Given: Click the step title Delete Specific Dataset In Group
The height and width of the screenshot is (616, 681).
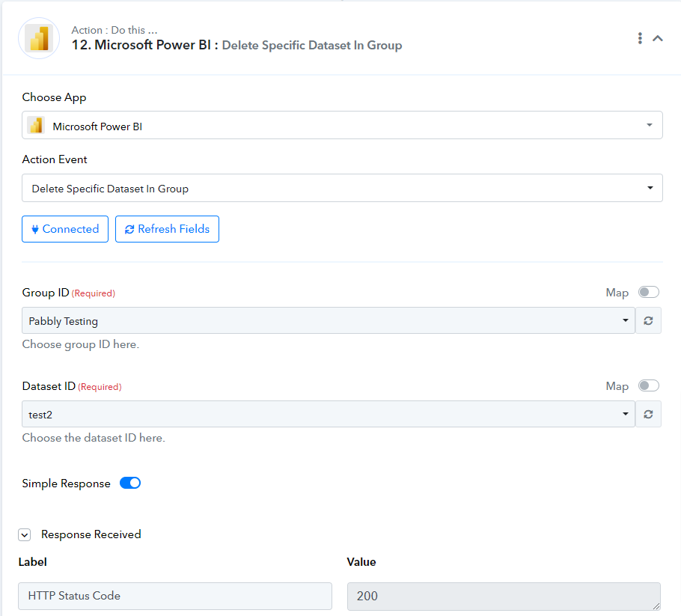Looking at the screenshot, I should coord(312,45).
